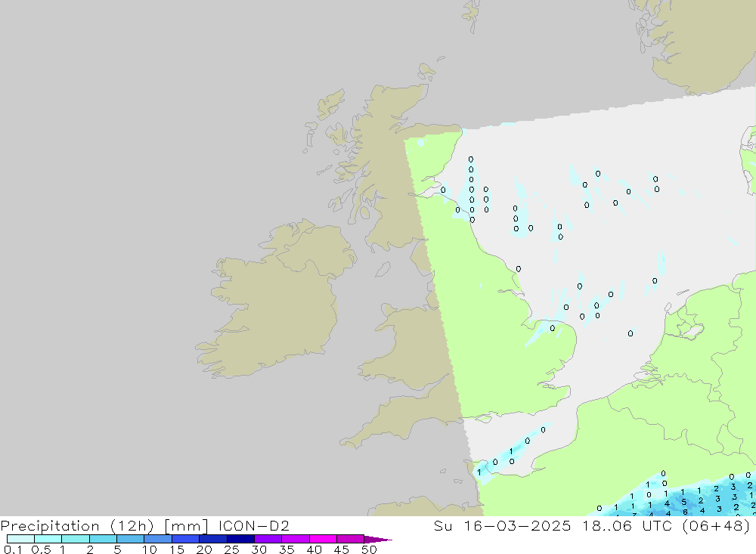
Task: Click the 2–5 mm legend color box
Action: (x=103, y=539)
